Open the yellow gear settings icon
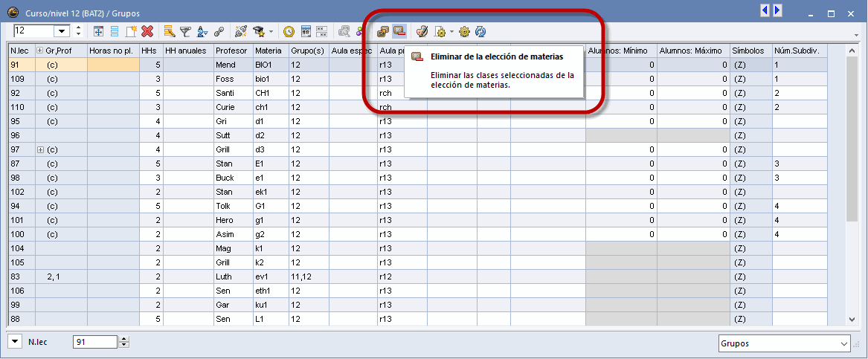Viewport: 868px width, 359px height. click(x=464, y=31)
